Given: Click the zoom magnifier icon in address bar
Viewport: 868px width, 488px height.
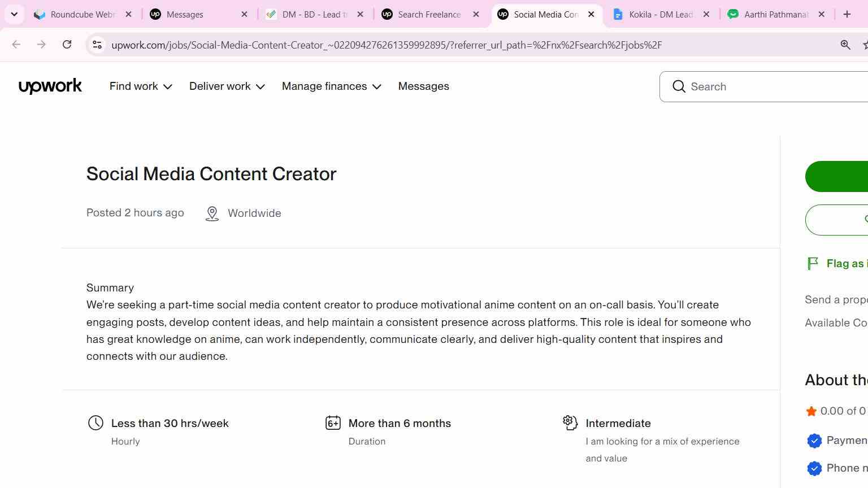Looking at the screenshot, I should pos(845,45).
